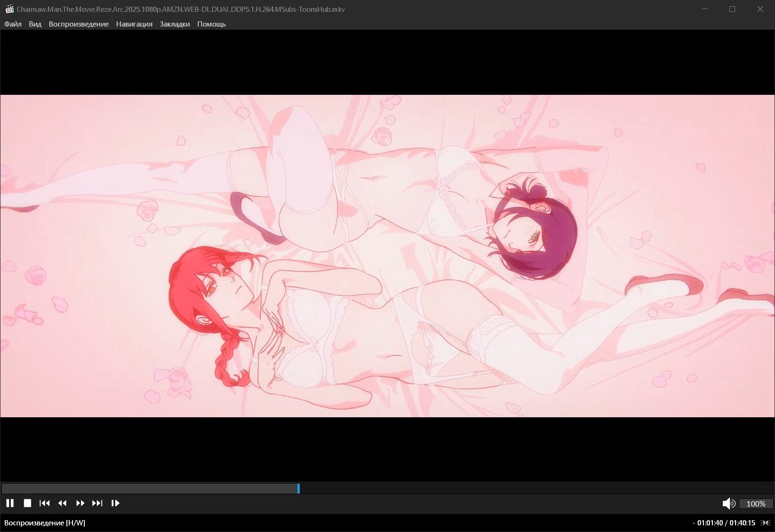Jump to the previous file
The image size is (775, 532).
click(45, 503)
